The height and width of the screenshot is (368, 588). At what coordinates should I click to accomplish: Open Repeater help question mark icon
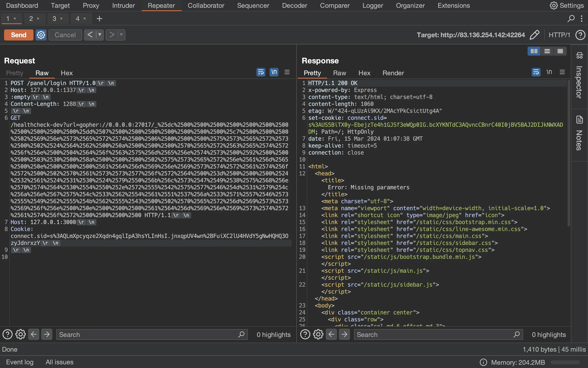tap(580, 35)
